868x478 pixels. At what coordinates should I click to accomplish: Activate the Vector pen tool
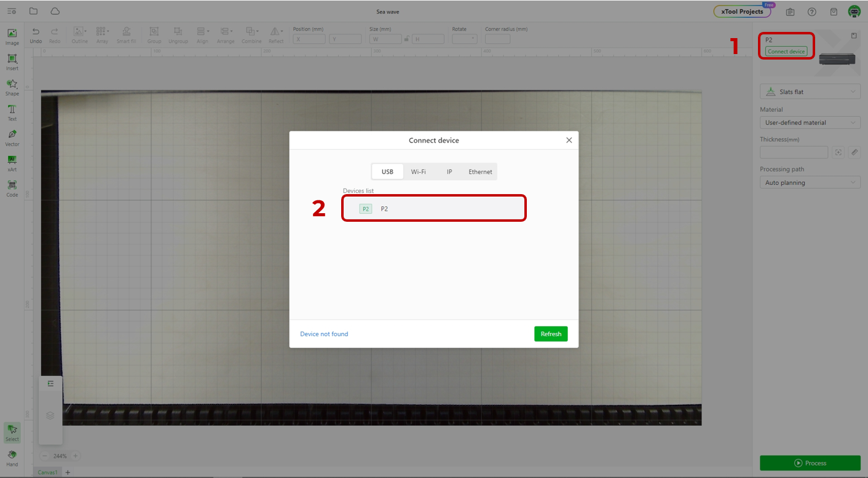pos(12,137)
